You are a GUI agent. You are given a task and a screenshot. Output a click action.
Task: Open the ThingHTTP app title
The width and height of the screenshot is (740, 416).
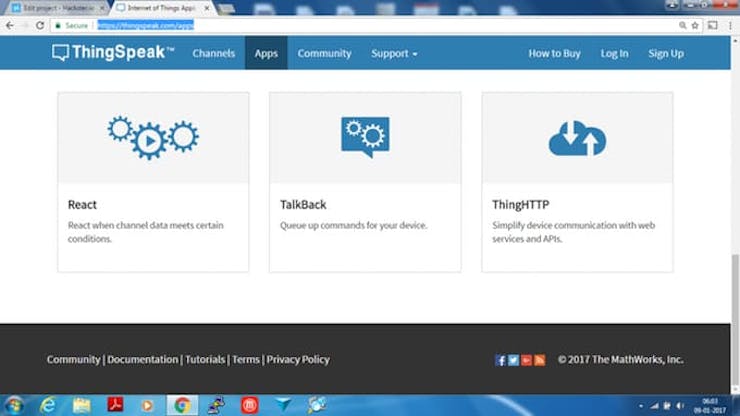click(521, 204)
